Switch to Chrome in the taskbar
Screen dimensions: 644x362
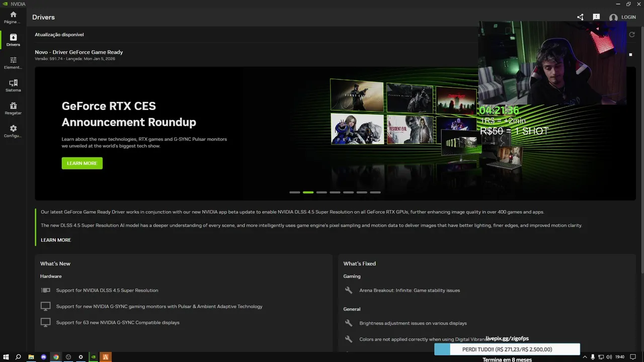(56, 357)
